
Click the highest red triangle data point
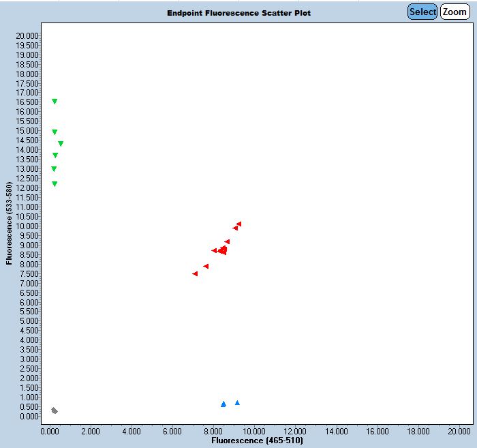pyautogui.click(x=239, y=224)
